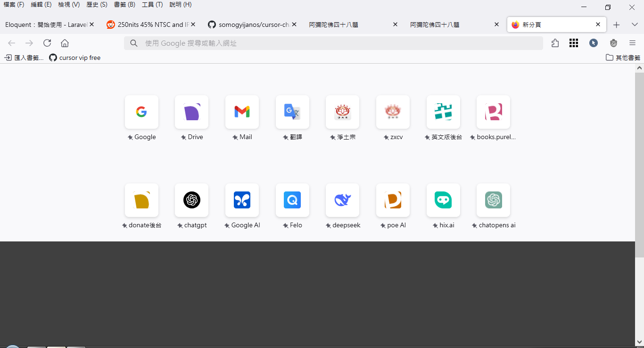Viewport: 644px width, 348px height.
Task: Close the 新分頁 tab
Action: tap(598, 25)
